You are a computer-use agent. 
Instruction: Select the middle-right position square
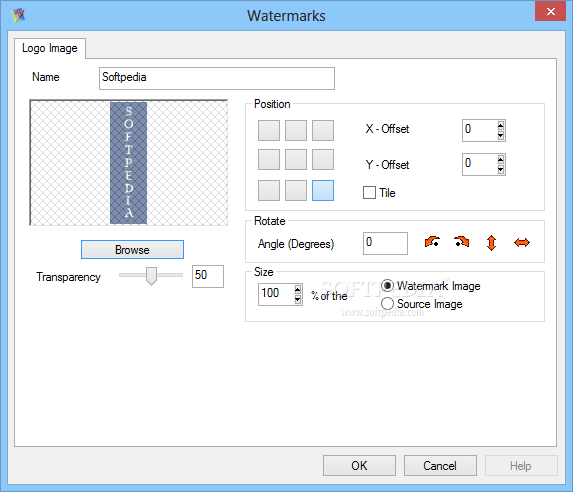click(x=323, y=159)
